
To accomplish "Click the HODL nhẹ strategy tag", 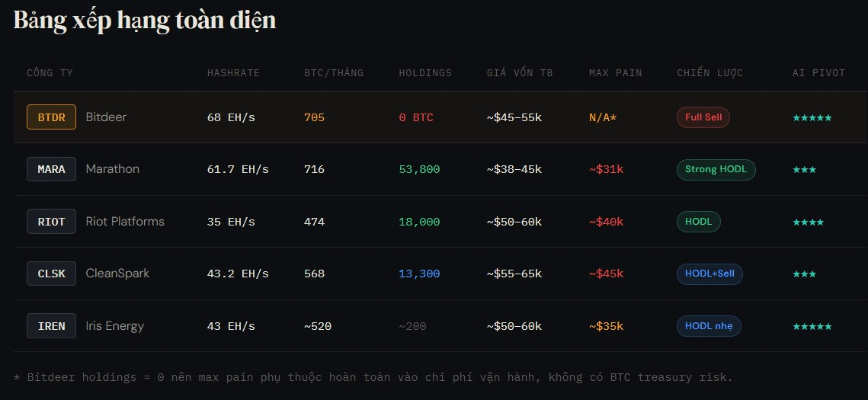I will [708, 326].
